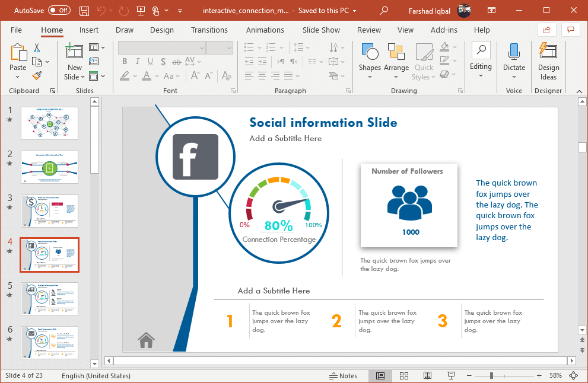Open Slide Sorter view from status bar
This screenshot has height=383, width=588.
tap(404, 376)
